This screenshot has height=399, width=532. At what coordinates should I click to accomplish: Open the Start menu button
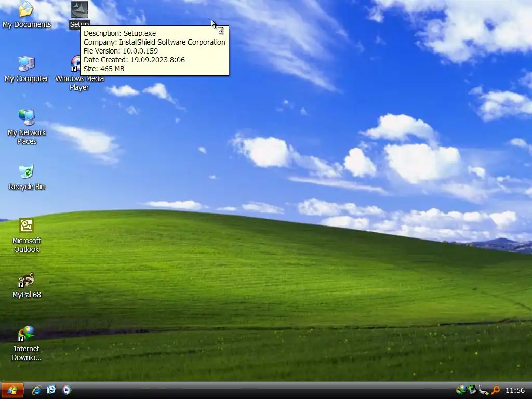12,390
